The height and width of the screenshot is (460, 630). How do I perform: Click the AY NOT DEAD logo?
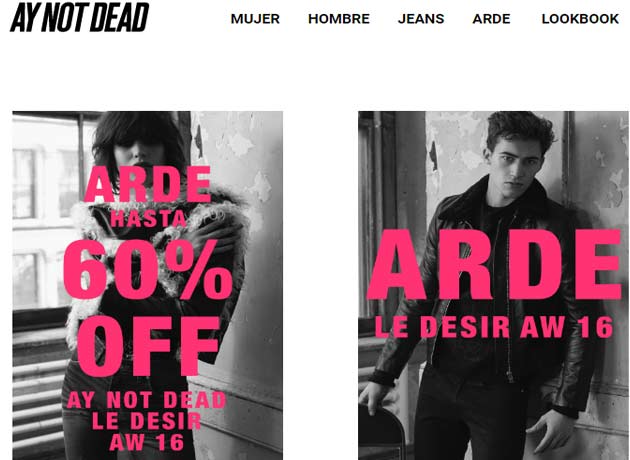(80, 17)
